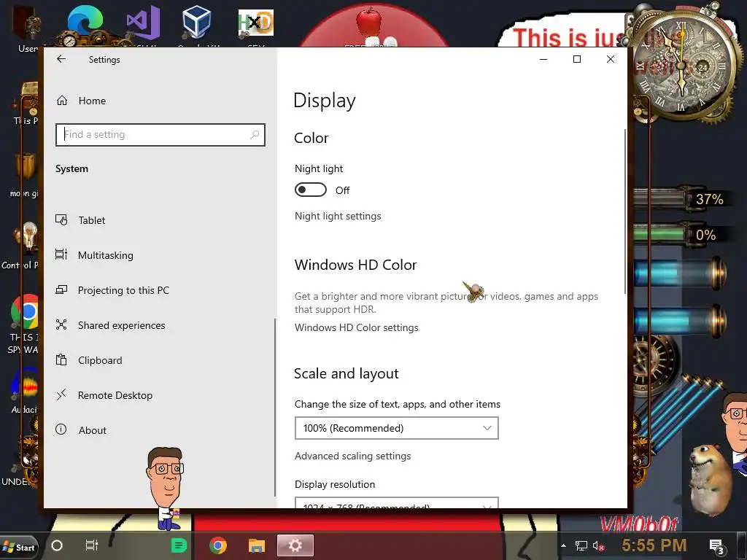Click the 5:55 PM taskbar clock
This screenshot has height=560, width=747.
[x=654, y=545]
